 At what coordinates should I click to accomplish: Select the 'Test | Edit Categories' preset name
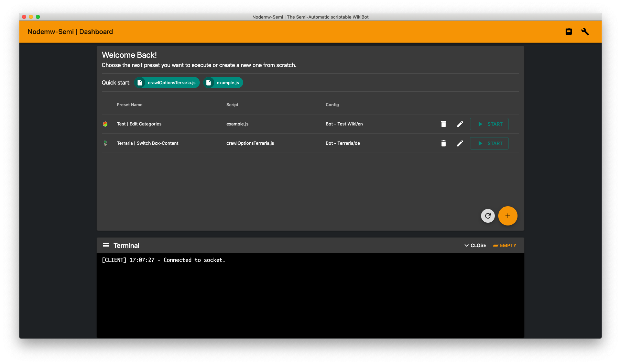click(x=139, y=124)
